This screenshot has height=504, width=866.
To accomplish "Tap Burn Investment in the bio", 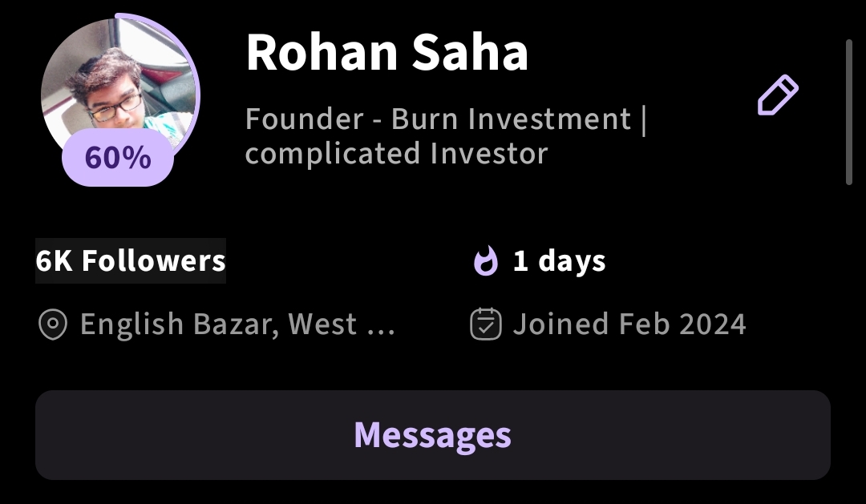I will (x=511, y=119).
